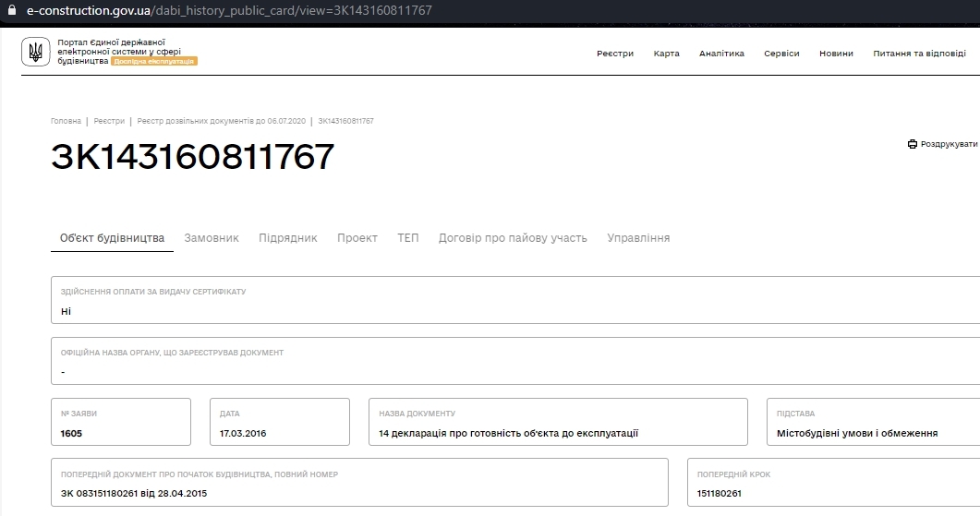Go to Головна in the breadcrumb
Image resolution: width=980 pixels, height=516 pixels.
coord(66,121)
